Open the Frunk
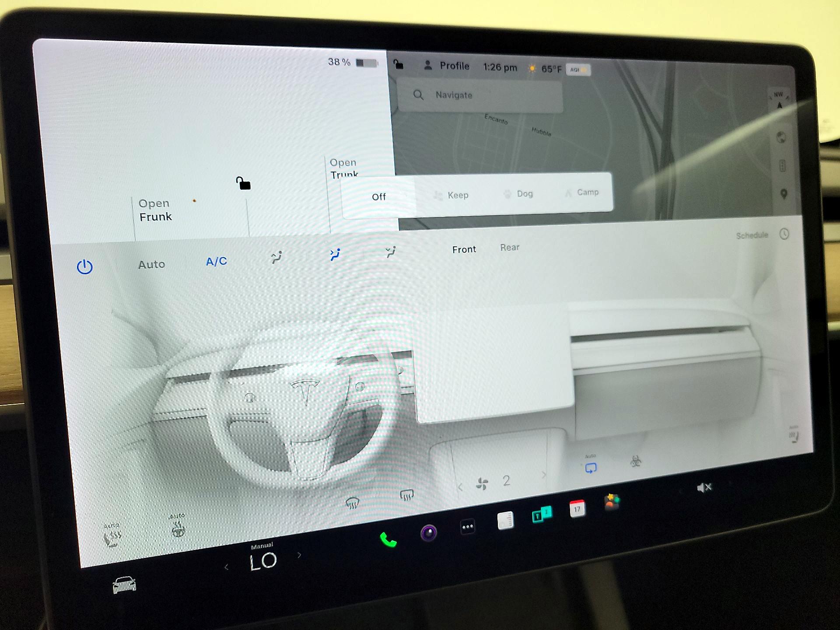The width and height of the screenshot is (840, 630). (x=155, y=210)
